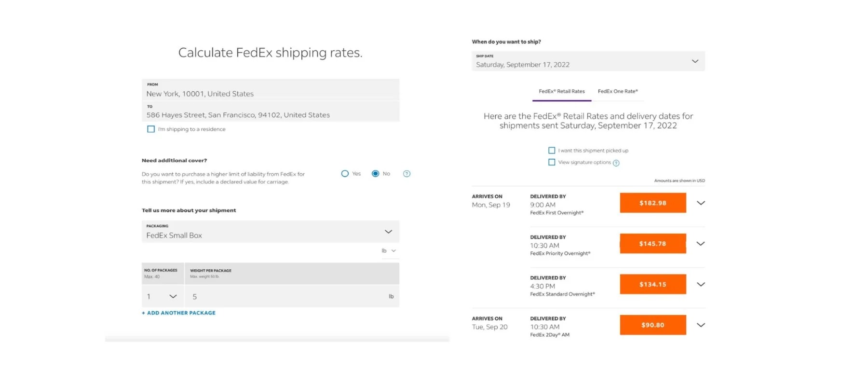The width and height of the screenshot is (868, 386).
Task: Expand FedEx Standard Overnight rate details
Action: coord(701,284)
